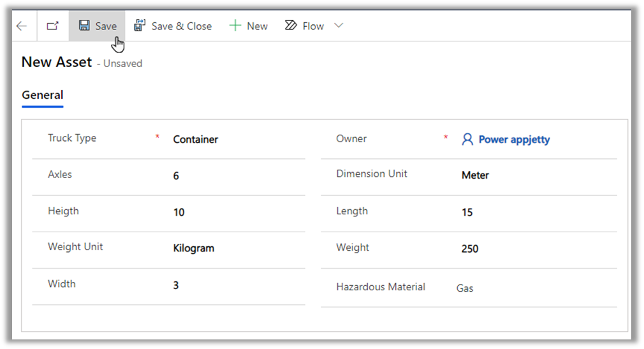This screenshot has height=349, width=644.
Task: Open the Dimension Unit dropdown showing Meter
Action: point(475,175)
